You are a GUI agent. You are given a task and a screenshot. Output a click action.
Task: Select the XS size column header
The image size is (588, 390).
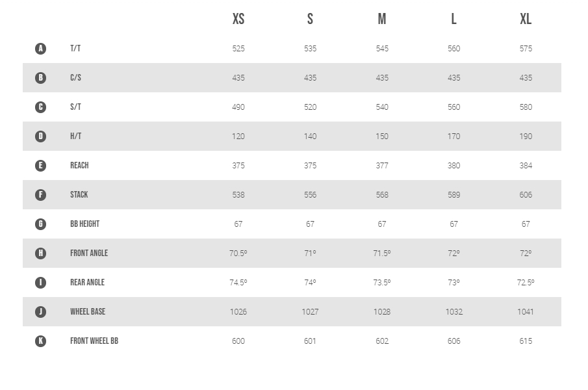(238, 19)
